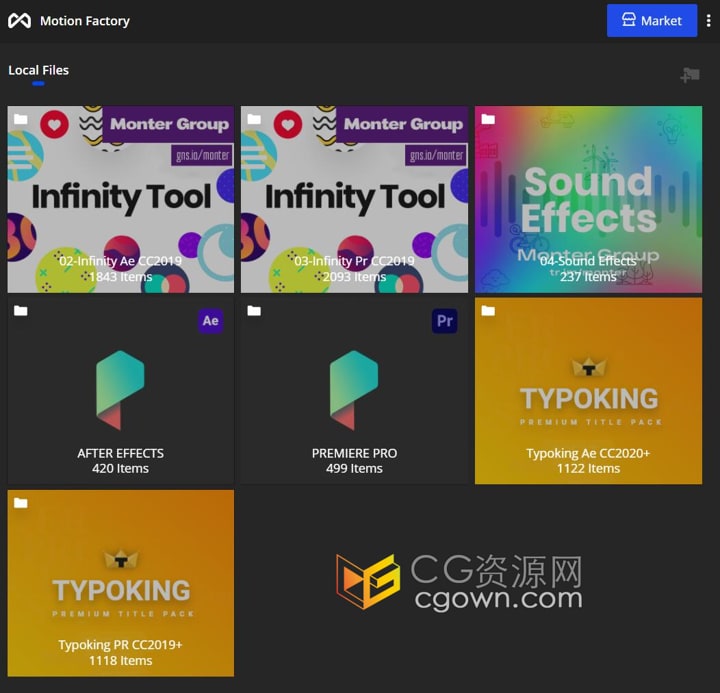Viewport: 720px width, 693px height.
Task: Click the "1118 Items" count text
Action: (x=121, y=660)
